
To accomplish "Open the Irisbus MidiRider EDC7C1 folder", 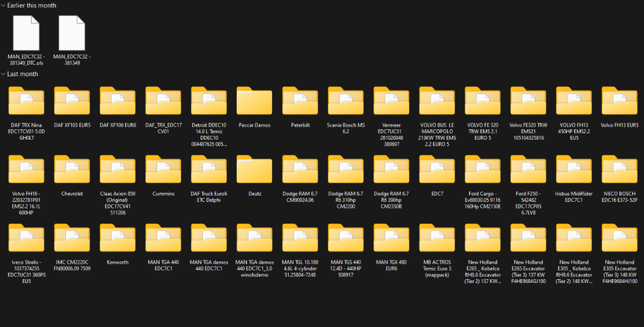I will [x=574, y=170].
